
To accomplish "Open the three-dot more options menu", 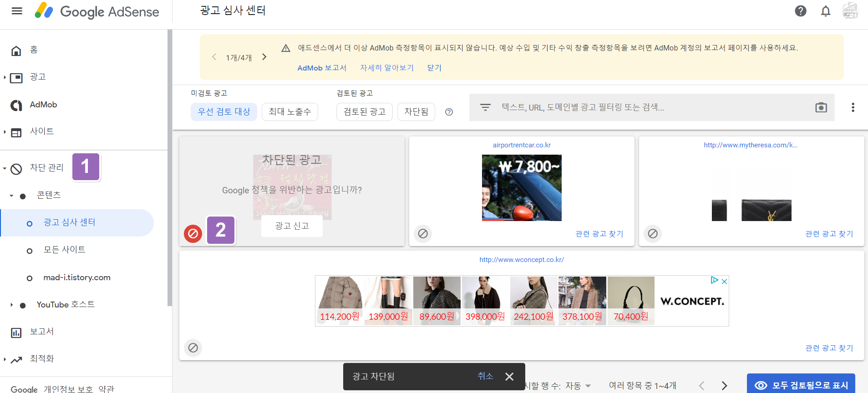I will pos(853,107).
